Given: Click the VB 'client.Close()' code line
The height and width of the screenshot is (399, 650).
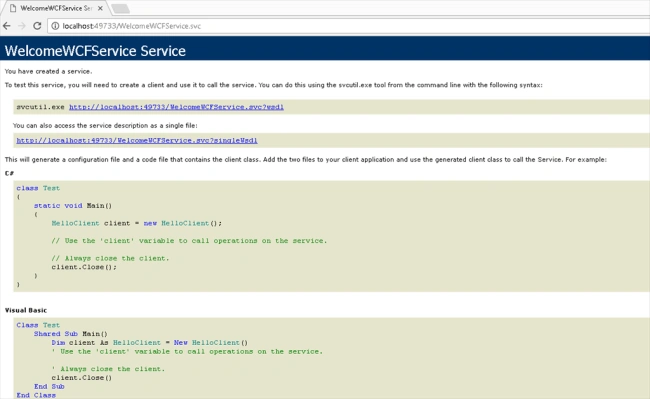Looking at the screenshot, I should pos(82,377).
